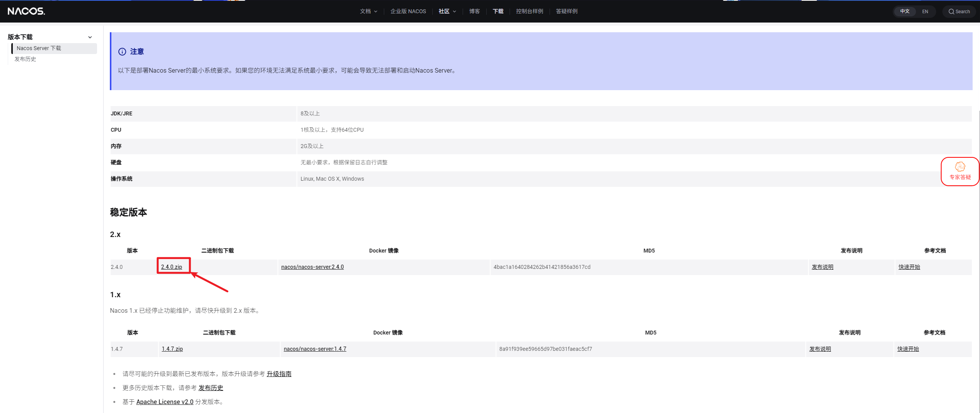Open nacos/nacos-server:2.4.0 Docker image link
This screenshot has height=413, width=980.
(x=312, y=267)
